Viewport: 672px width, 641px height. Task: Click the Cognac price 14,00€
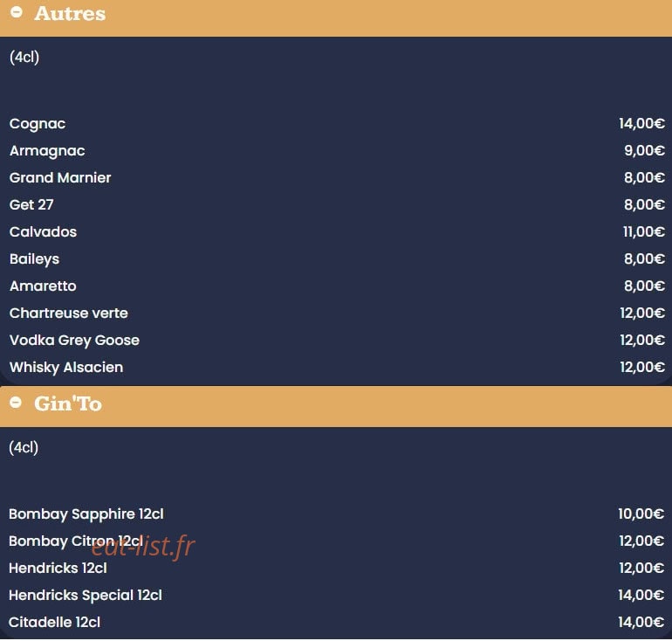(641, 123)
